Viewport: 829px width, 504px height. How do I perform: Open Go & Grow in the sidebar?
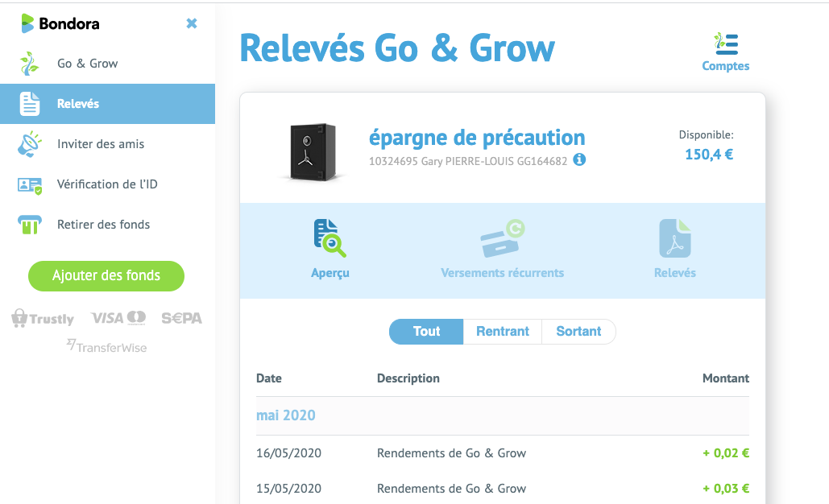87,64
